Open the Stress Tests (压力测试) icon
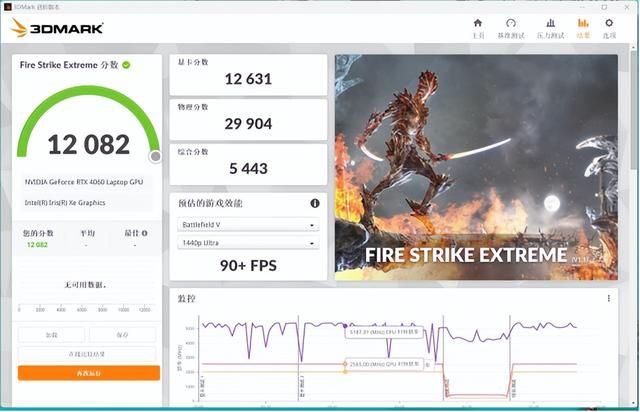The width and height of the screenshot is (640, 412). tap(550, 24)
